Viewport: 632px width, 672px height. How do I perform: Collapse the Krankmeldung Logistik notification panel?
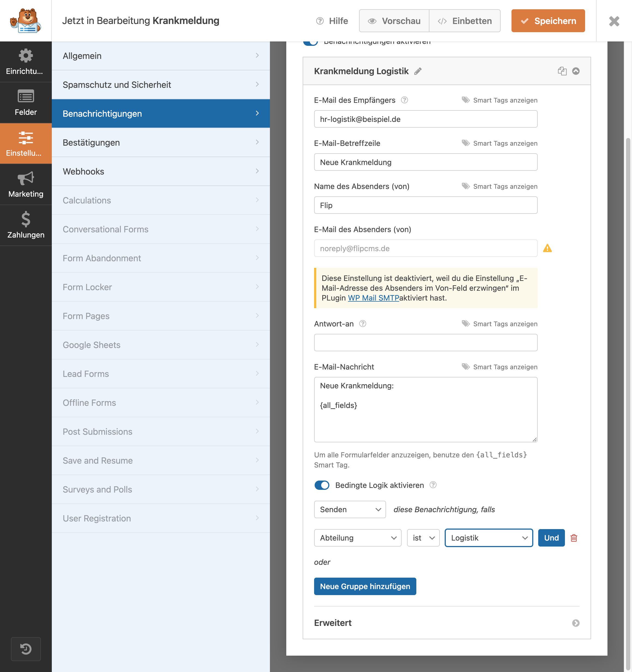pos(576,71)
